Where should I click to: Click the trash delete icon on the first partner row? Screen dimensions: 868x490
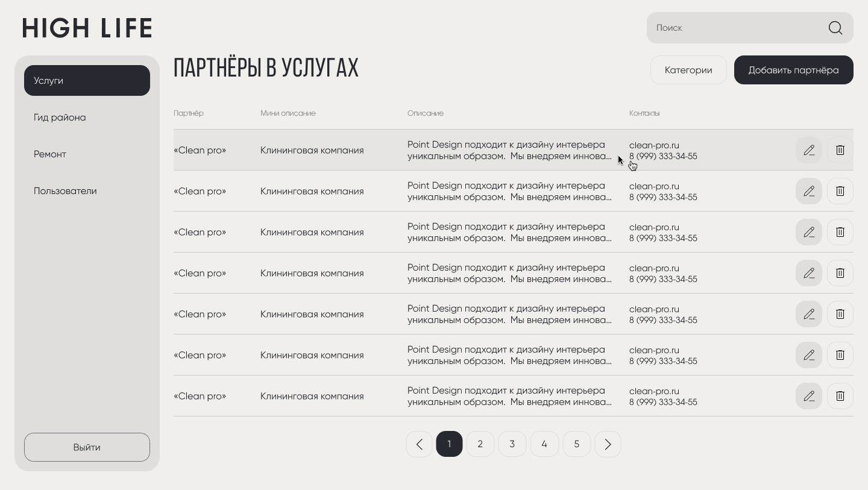840,150
